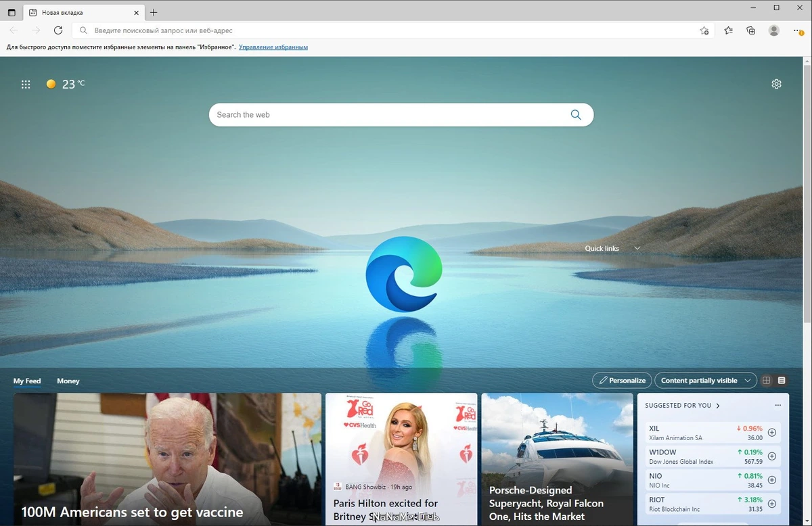The image size is (812, 526).
Task: Open Edge Settings and more menu
Action: 798,30
